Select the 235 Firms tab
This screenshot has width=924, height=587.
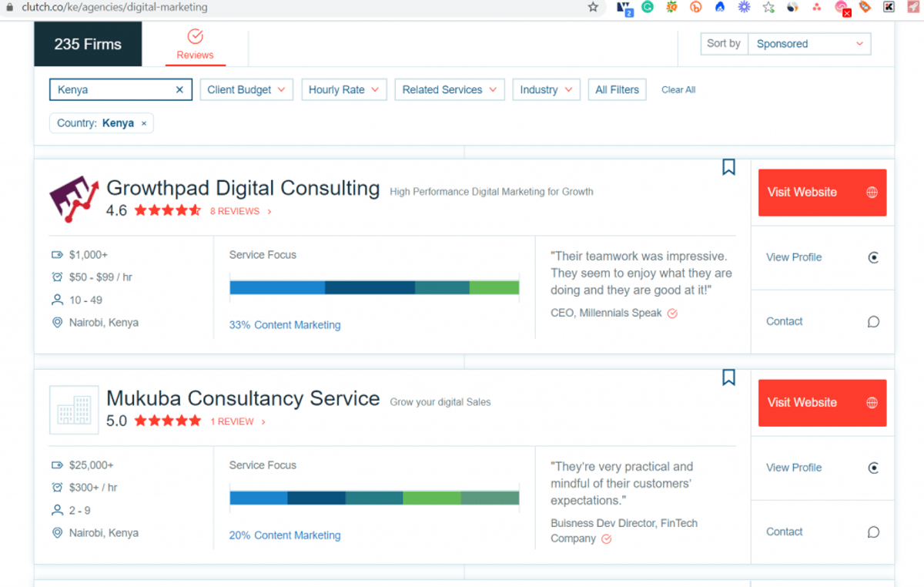[88, 44]
